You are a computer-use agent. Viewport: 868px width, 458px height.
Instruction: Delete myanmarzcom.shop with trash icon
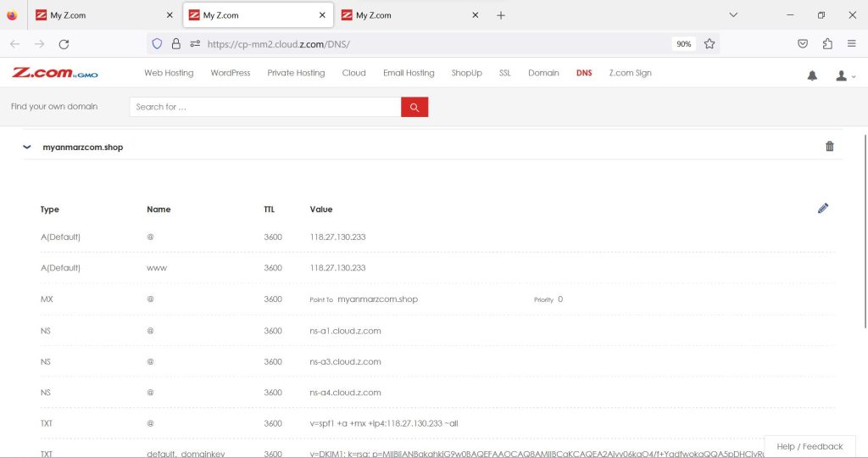[829, 146]
